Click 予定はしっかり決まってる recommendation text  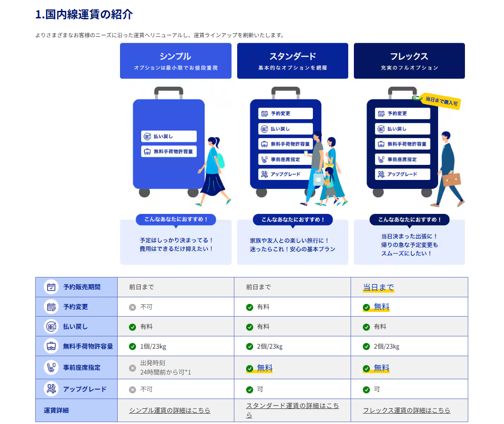[x=176, y=245]
